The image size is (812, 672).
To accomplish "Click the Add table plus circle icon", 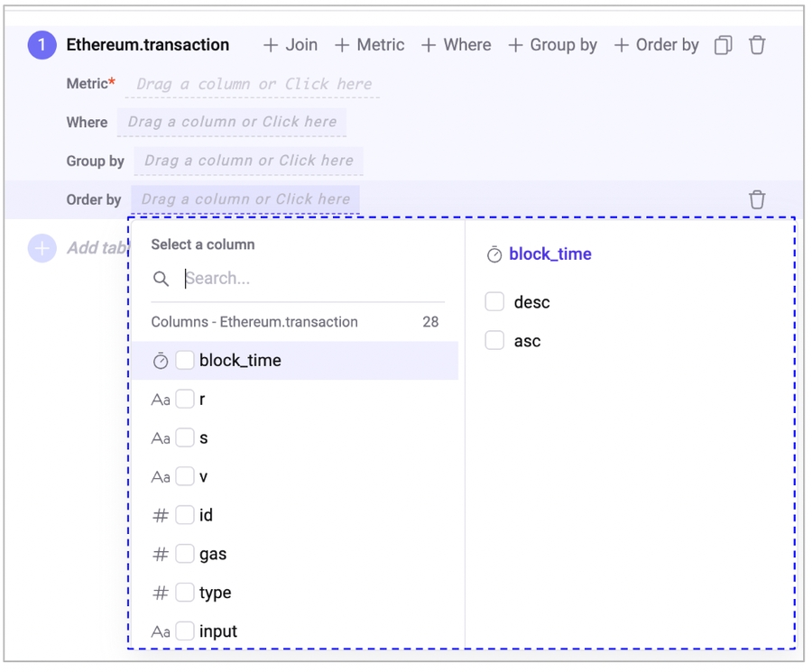I will point(42,248).
